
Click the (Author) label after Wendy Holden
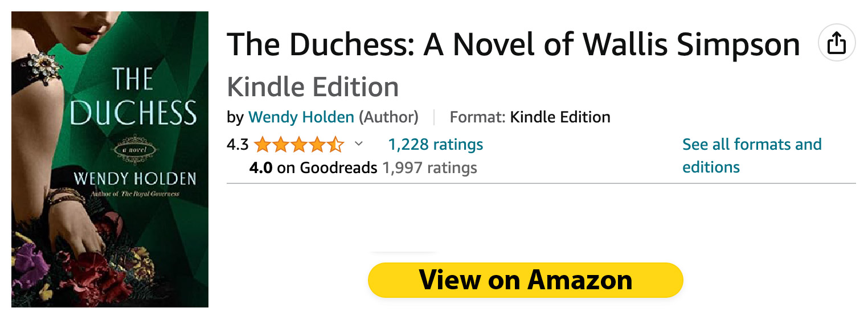(388, 117)
